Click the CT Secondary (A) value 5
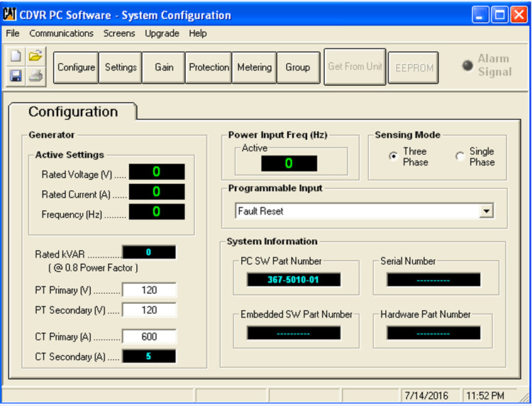The width and height of the screenshot is (532, 406). coord(149,356)
